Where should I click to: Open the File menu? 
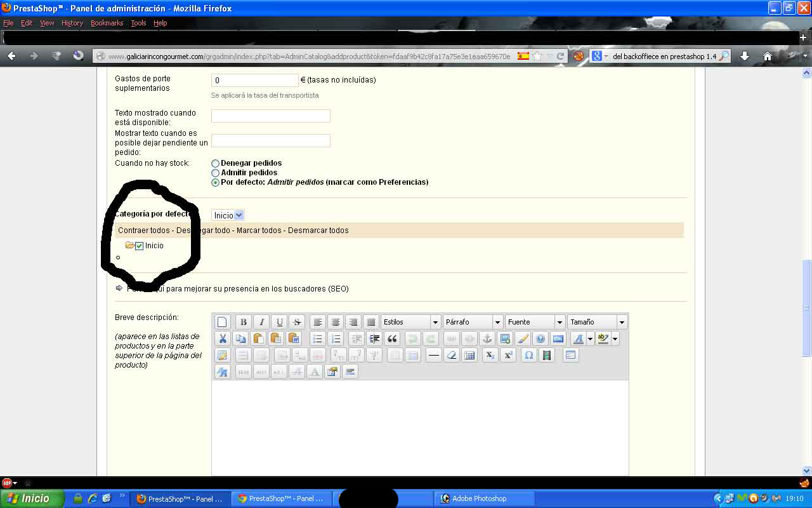tap(8, 23)
